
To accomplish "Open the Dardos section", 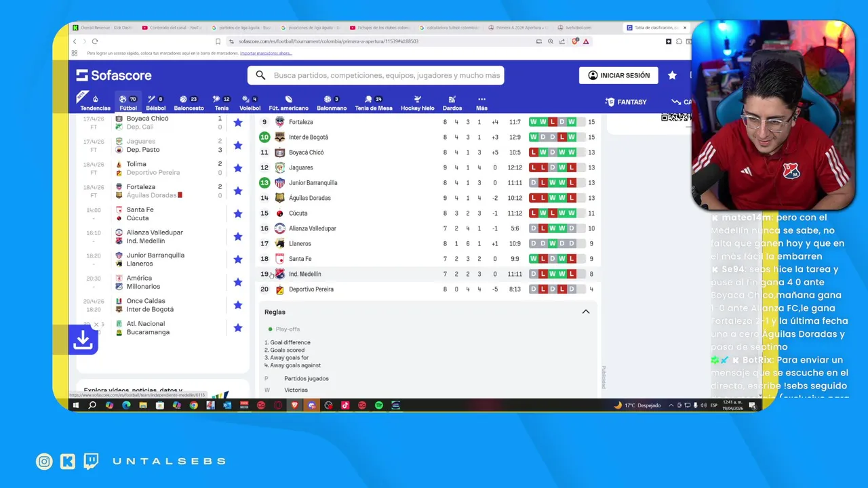I will 452,103.
